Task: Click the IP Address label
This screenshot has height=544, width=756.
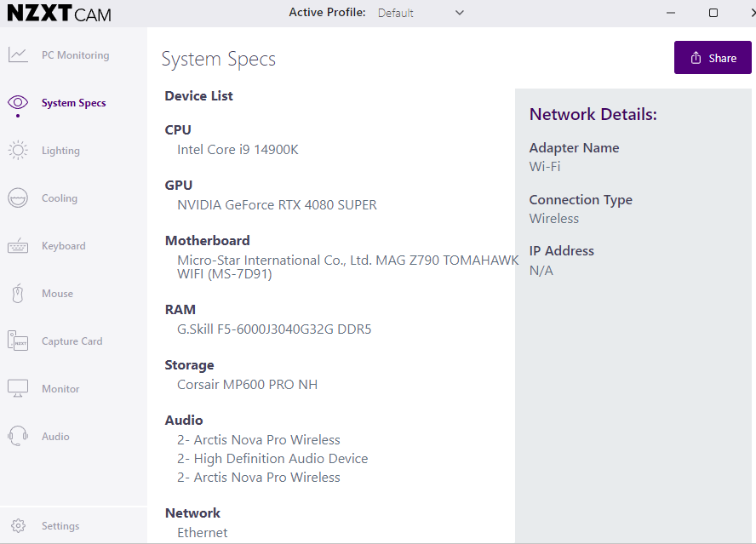Action: 562,251
